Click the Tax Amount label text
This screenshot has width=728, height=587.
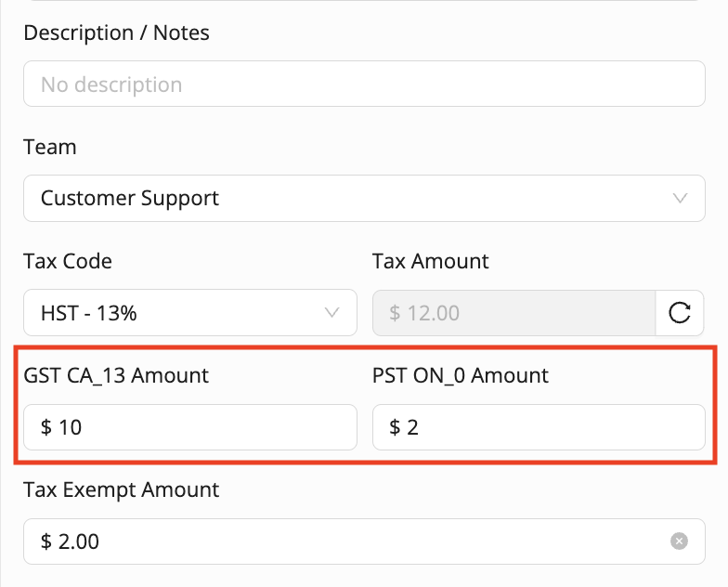[430, 262]
